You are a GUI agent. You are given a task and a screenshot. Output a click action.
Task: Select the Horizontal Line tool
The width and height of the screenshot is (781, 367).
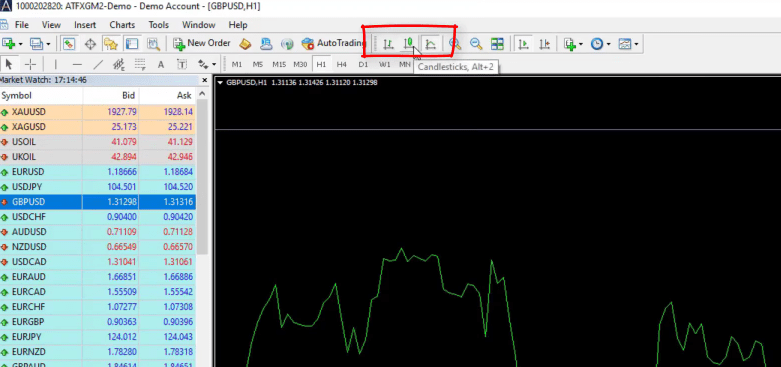pos(77,64)
